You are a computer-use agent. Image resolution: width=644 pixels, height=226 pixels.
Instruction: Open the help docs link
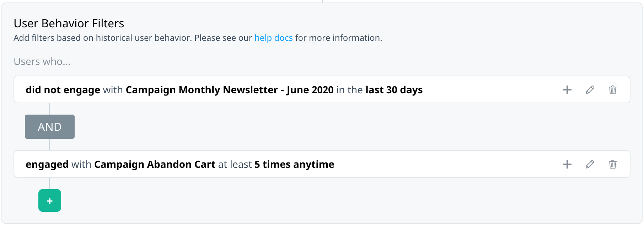[x=274, y=38]
